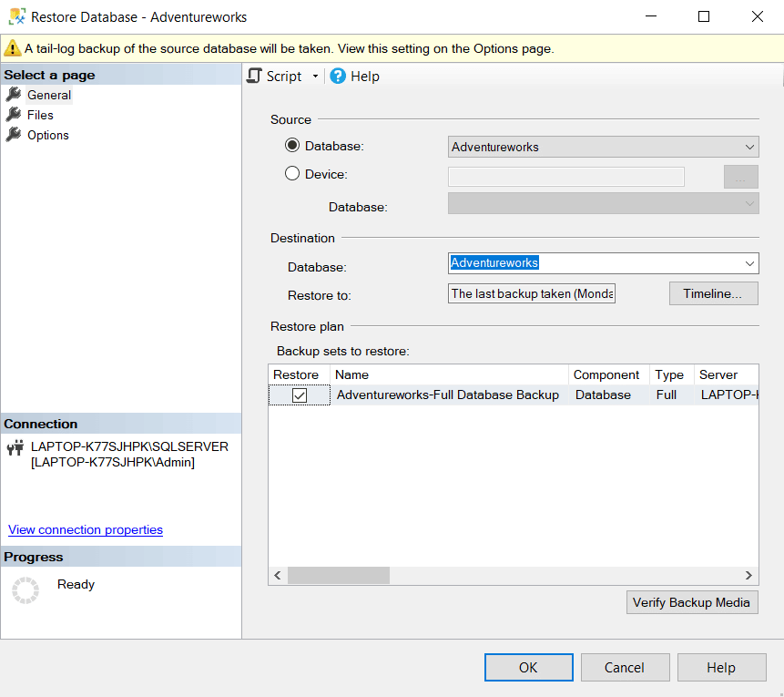Open the Files page

coord(40,115)
